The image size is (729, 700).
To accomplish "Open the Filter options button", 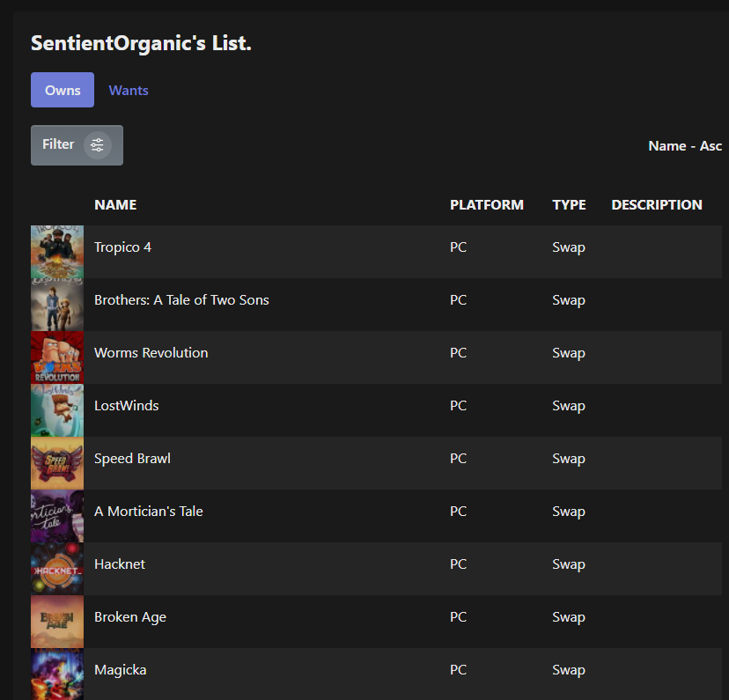I will click(77, 145).
